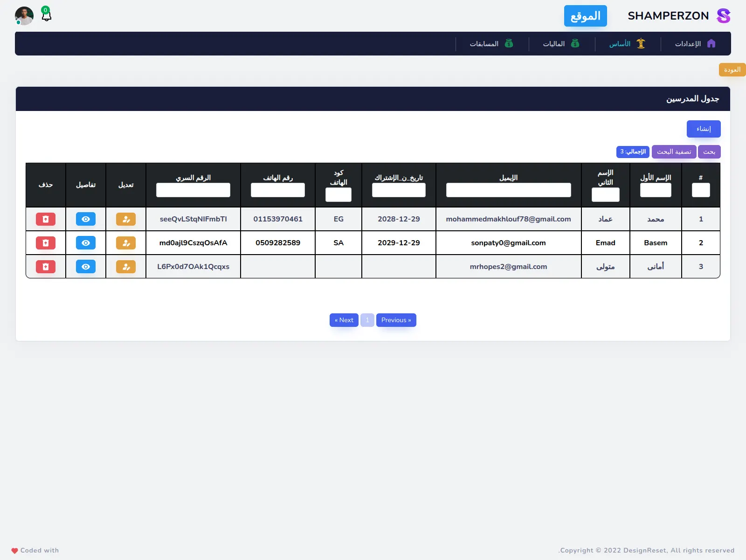Screen dimensions: 746x560
Task: Open the الماليات navigation menu
Action: coord(561,44)
